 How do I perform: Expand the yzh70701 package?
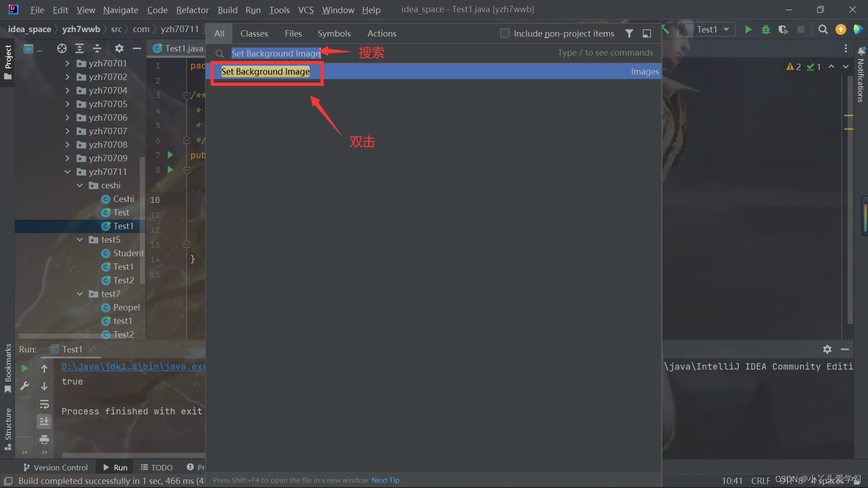pos(67,63)
